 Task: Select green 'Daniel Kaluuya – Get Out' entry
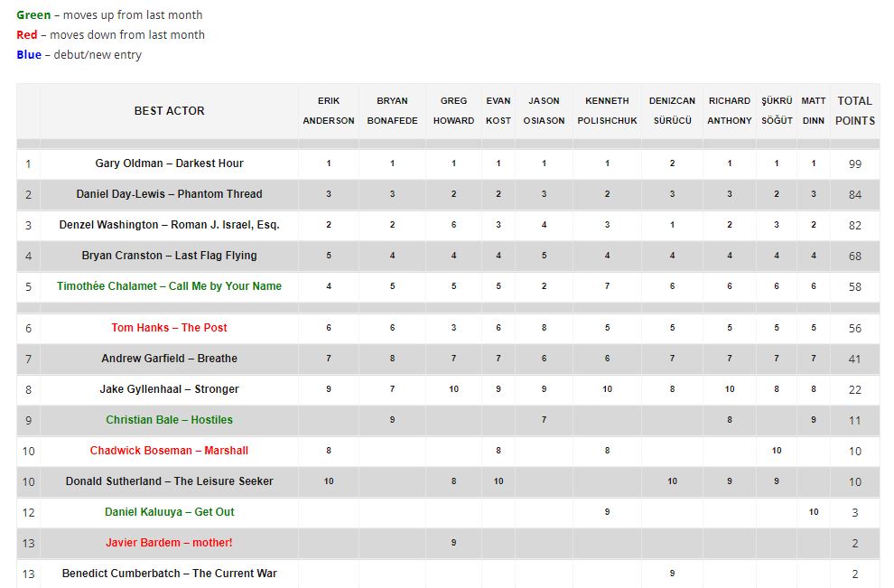(x=170, y=512)
